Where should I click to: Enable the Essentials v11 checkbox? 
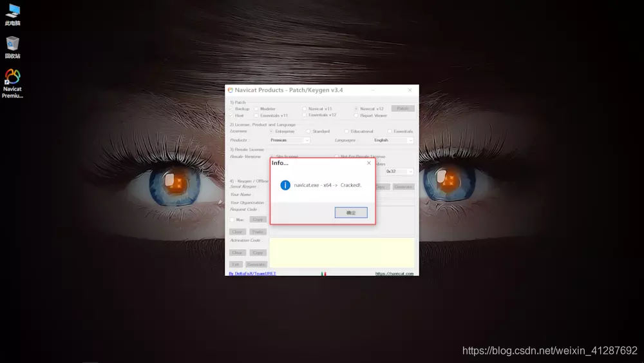pyautogui.click(x=256, y=115)
